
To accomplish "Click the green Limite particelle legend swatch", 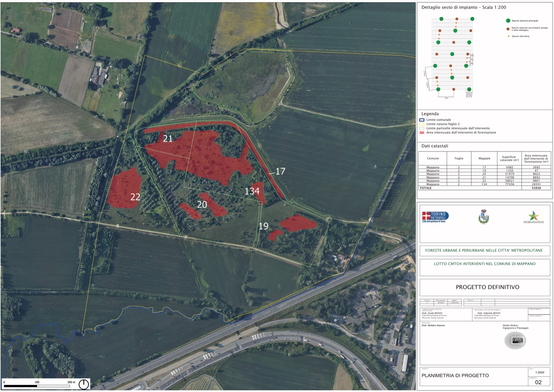I will coord(422,128).
